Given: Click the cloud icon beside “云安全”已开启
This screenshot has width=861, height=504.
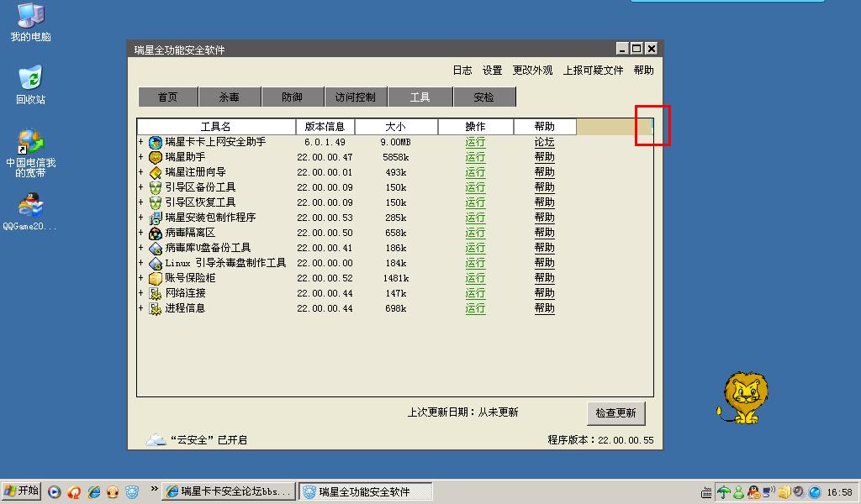Looking at the screenshot, I should (x=156, y=439).
